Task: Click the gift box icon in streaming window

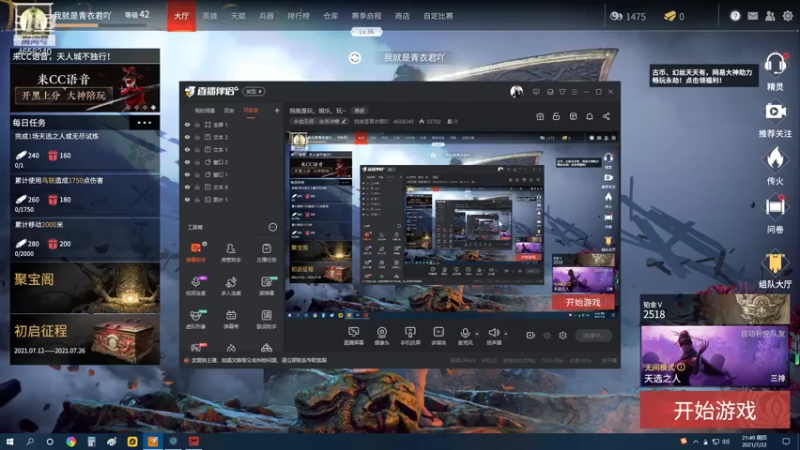Action: point(540,116)
